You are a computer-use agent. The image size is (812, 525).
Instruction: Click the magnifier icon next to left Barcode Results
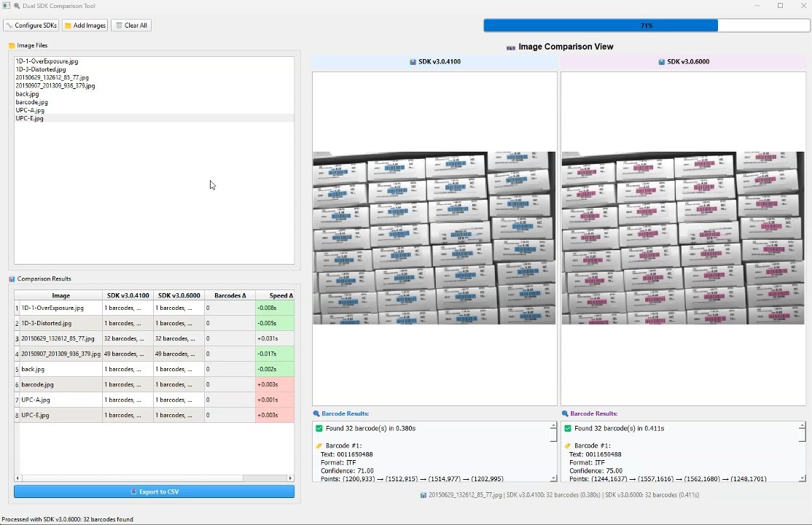coord(316,413)
